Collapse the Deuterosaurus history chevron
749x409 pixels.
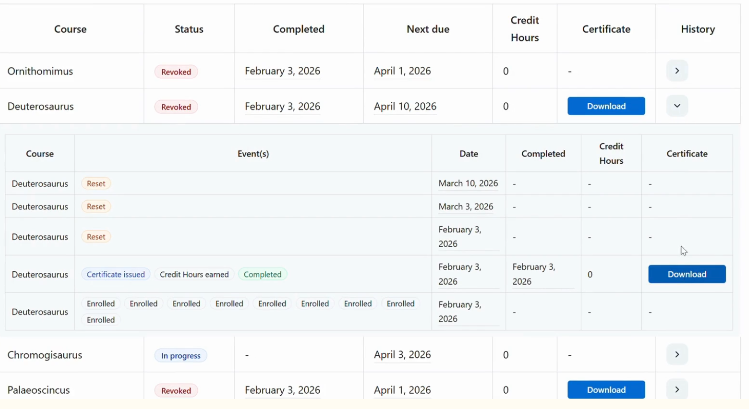677,105
